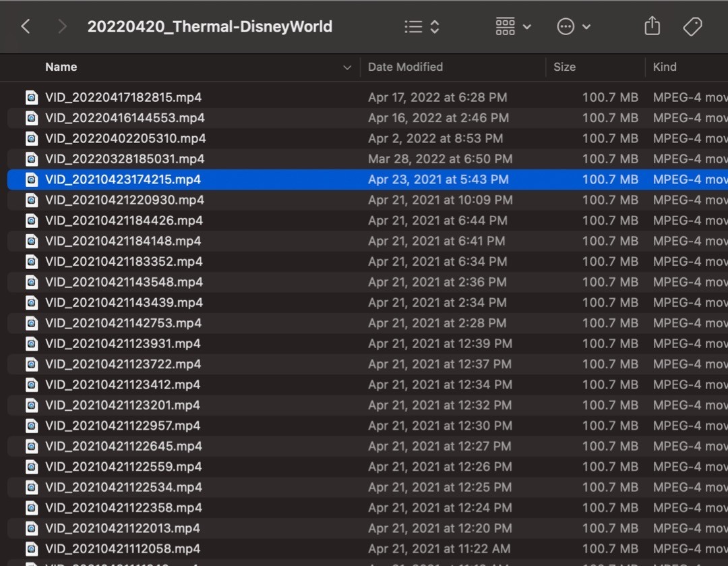Select file name VID_20210421220930.mp4
Screen dimensions: 728x566
(125, 200)
